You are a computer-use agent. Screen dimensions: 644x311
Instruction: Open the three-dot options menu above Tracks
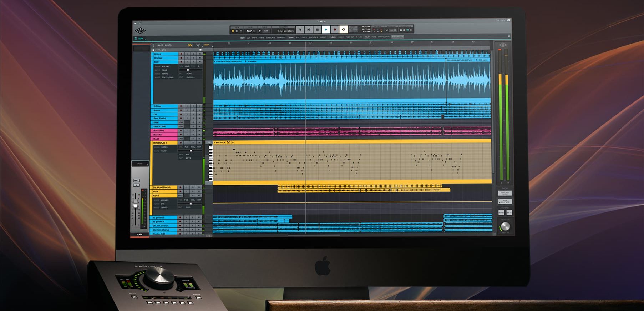[154, 45]
